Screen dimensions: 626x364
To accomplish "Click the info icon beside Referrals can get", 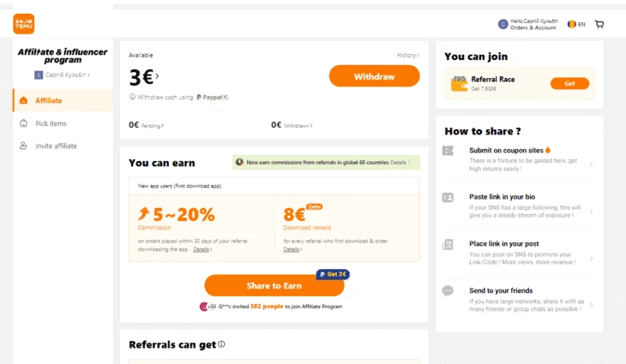I will (221, 344).
